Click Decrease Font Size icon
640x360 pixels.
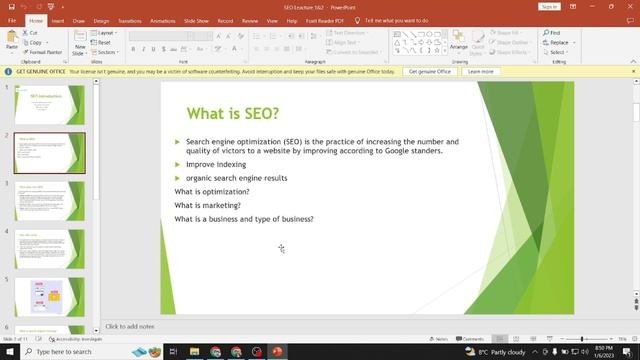coord(229,36)
